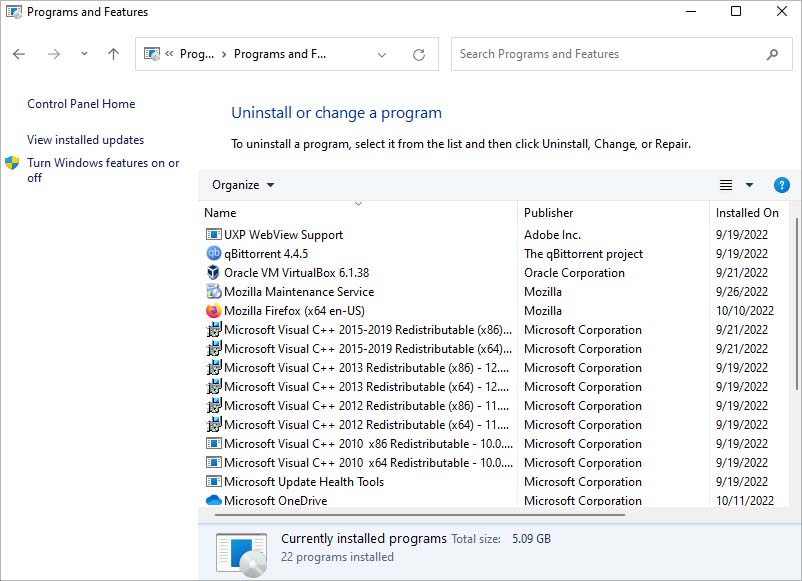The width and height of the screenshot is (802, 581).
Task: Select the qBittorrent 4.4.5 icon
Action: coord(213,254)
